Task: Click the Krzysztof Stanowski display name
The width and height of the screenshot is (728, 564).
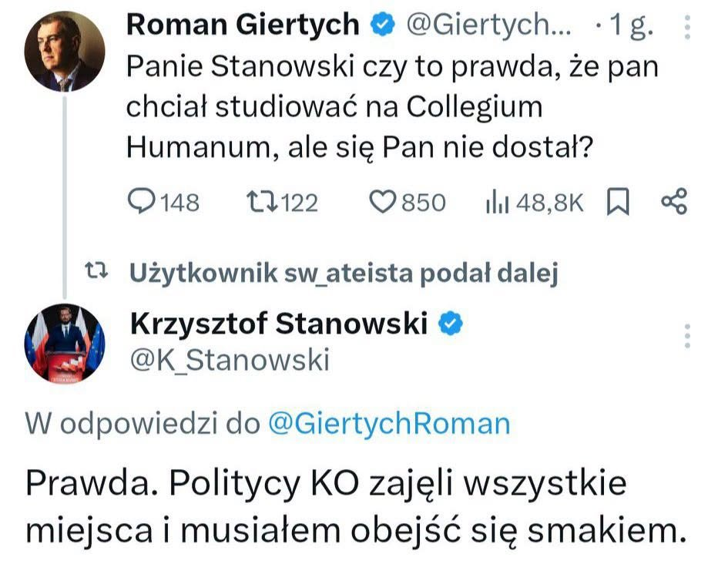Action: (279, 323)
